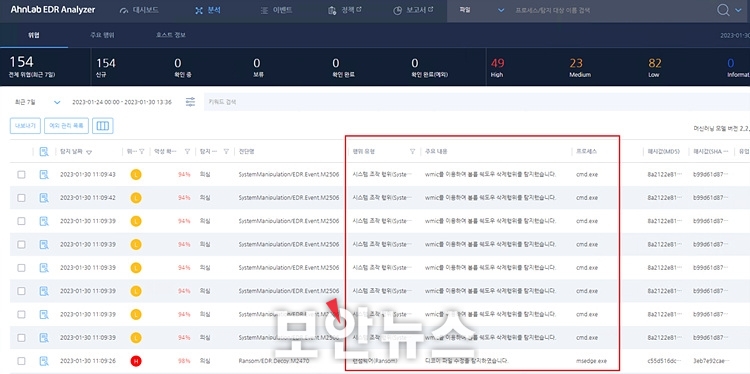
Task: Tick the checkbox for the 11:09:43 row
Action: (22, 175)
